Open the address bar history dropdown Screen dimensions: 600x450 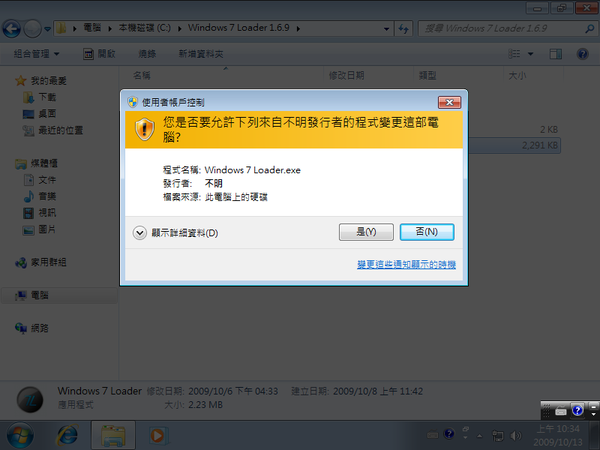click(386, 29)
